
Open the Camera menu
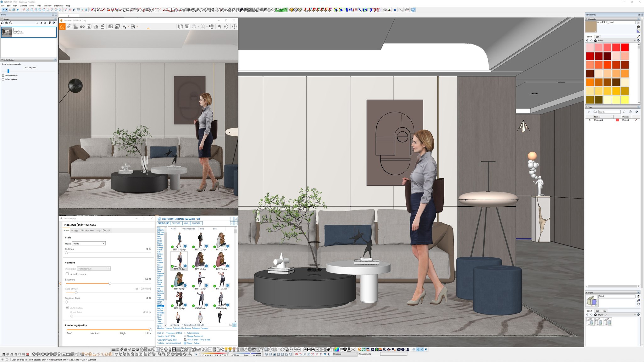click(x=23, y=6)
